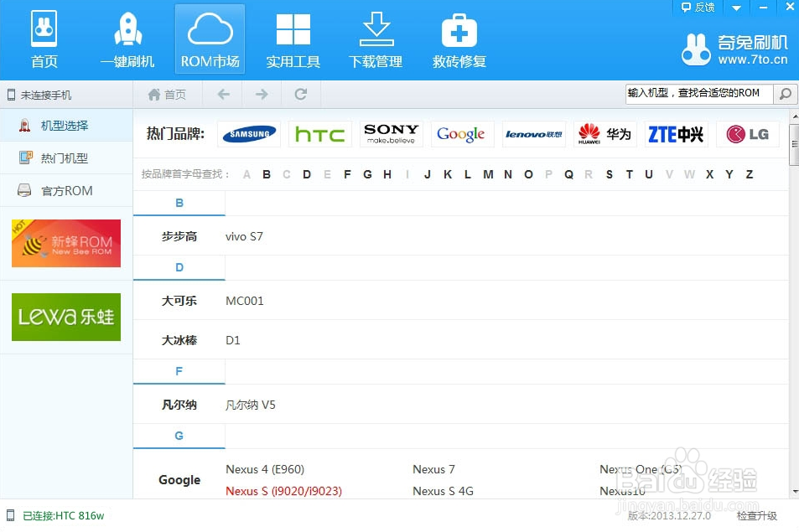Click the 奇兔刷机 rabbit logo

coord(734,49)
